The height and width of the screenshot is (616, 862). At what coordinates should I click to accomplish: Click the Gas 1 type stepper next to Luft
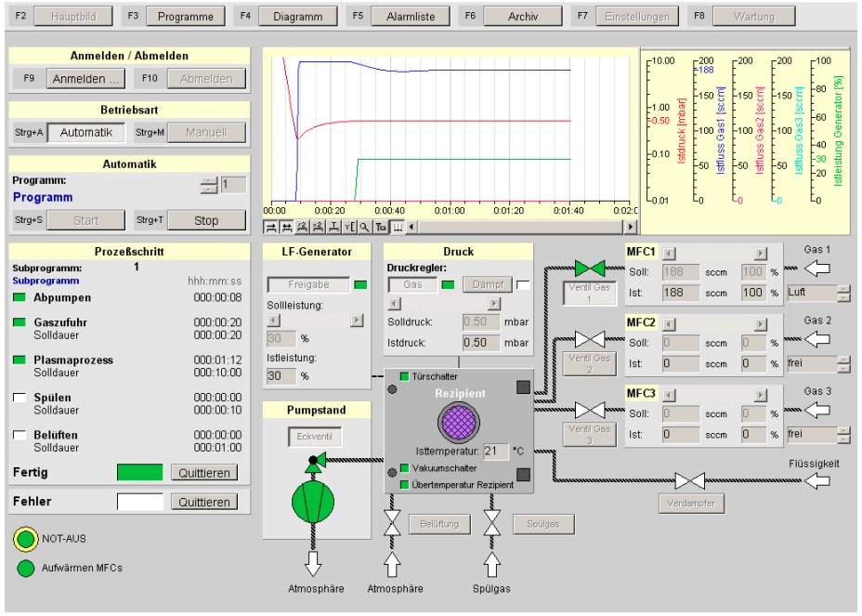click(x=843, y=293)
